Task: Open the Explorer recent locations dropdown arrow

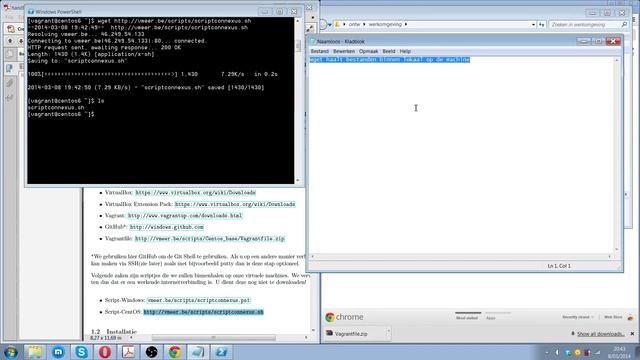Action: [x=329, y=24]
